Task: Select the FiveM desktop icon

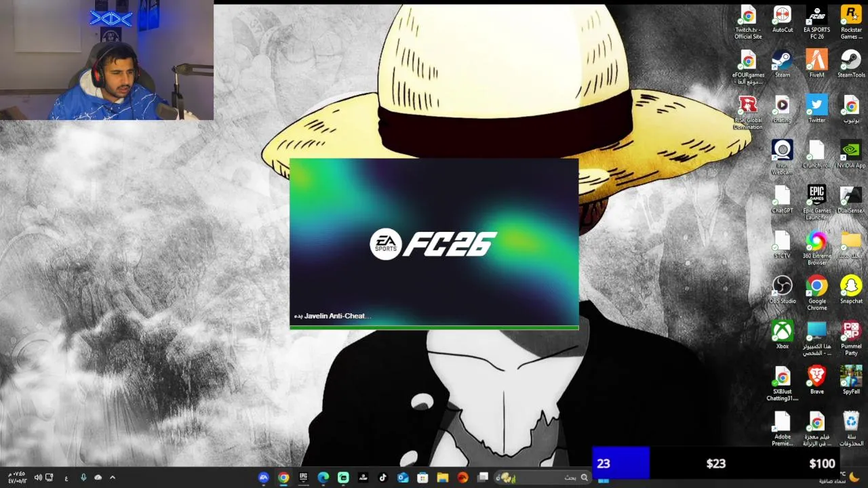Action: 817,64
